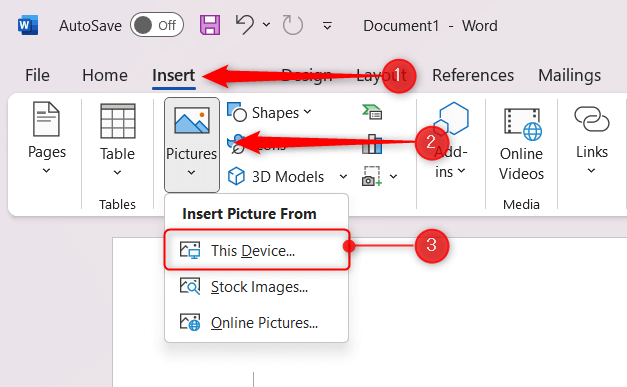This screenshot has height=387, width=627.
Task: Open the File tab
Action: (x=38, y=75)
